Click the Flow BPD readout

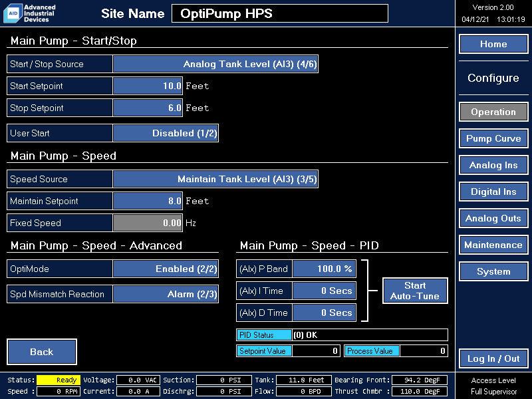[x=304, y=391]
